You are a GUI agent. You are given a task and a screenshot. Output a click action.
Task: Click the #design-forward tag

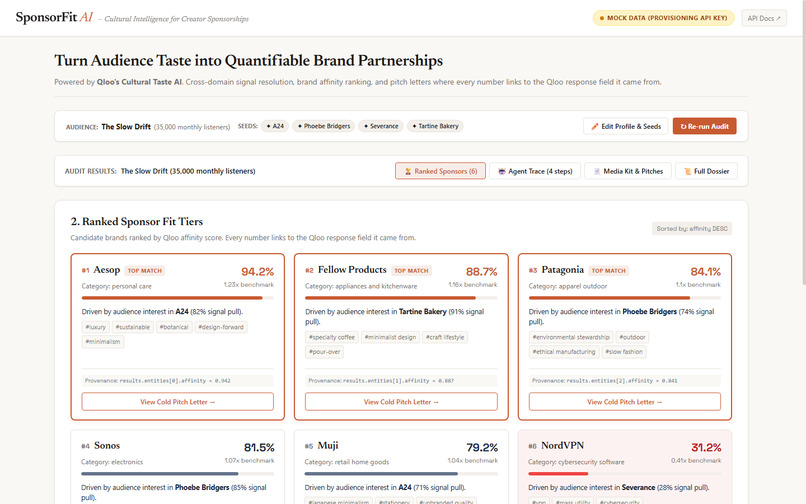(x=221, y=327)
